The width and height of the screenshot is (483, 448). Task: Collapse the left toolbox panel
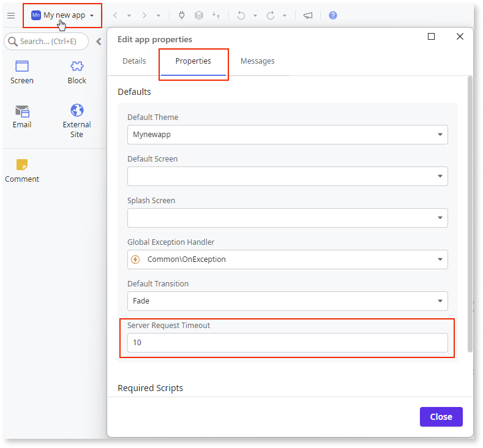(x=99, y=42)
